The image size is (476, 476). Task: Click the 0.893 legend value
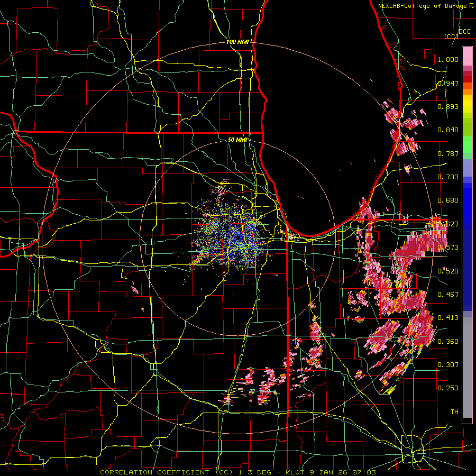click(x=448, y=106)
